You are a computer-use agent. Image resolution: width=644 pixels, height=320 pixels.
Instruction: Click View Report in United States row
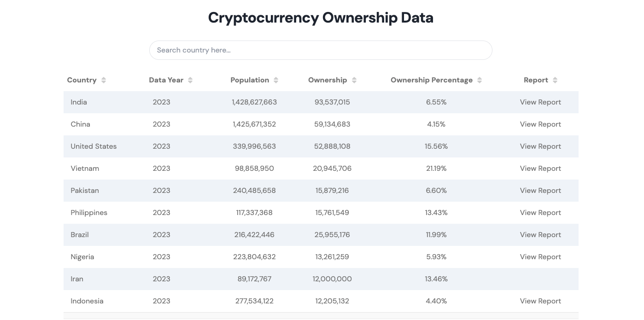point(540,146)
